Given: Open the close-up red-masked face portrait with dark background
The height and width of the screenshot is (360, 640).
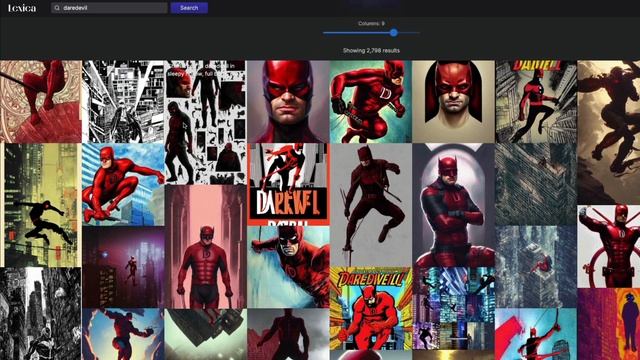Looking at the screenshot, I should [x=288, y=102].
